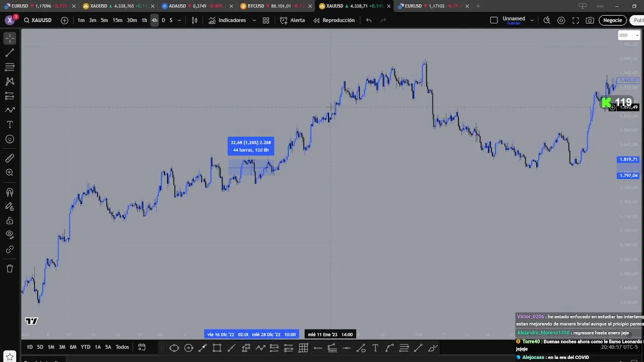
Task: Open the Indicadores dialog
Action: point(227,20)
